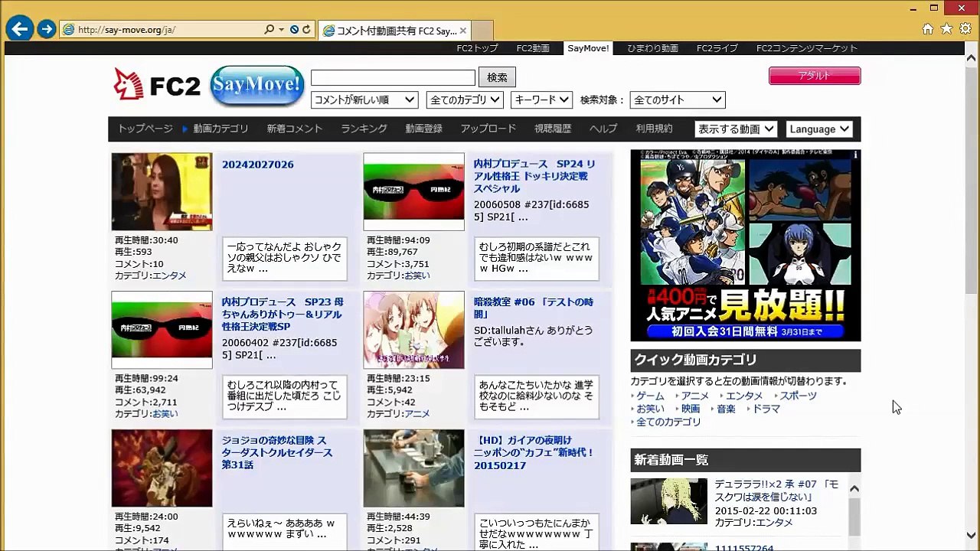Image resolution: width=980 pixels, height=551 pixels.
Task: Open the 表示する動画 dropdown
Action: point(736,129)
